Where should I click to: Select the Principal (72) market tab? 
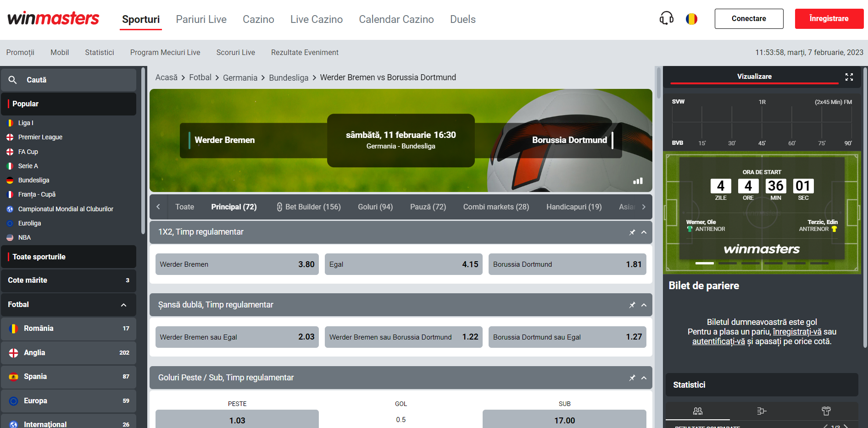[234, 207]
